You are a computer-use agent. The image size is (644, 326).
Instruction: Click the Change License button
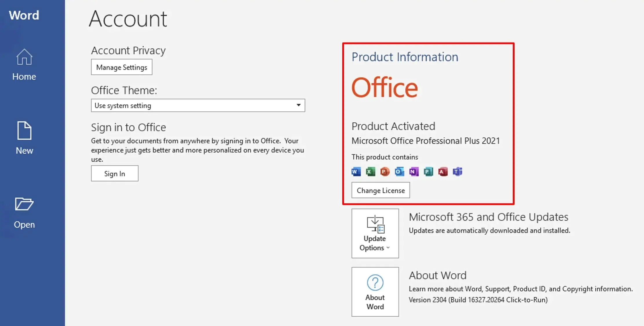(380, 190)
